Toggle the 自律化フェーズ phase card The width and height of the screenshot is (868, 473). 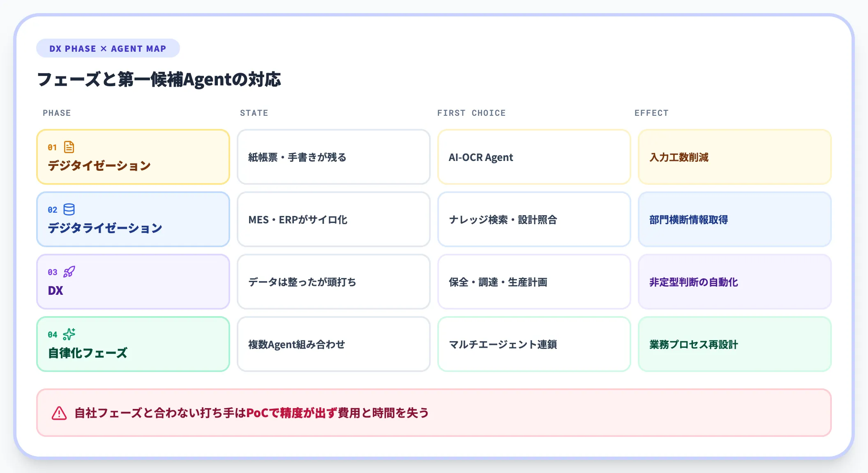pyautogui.click(x=133, y=344)
